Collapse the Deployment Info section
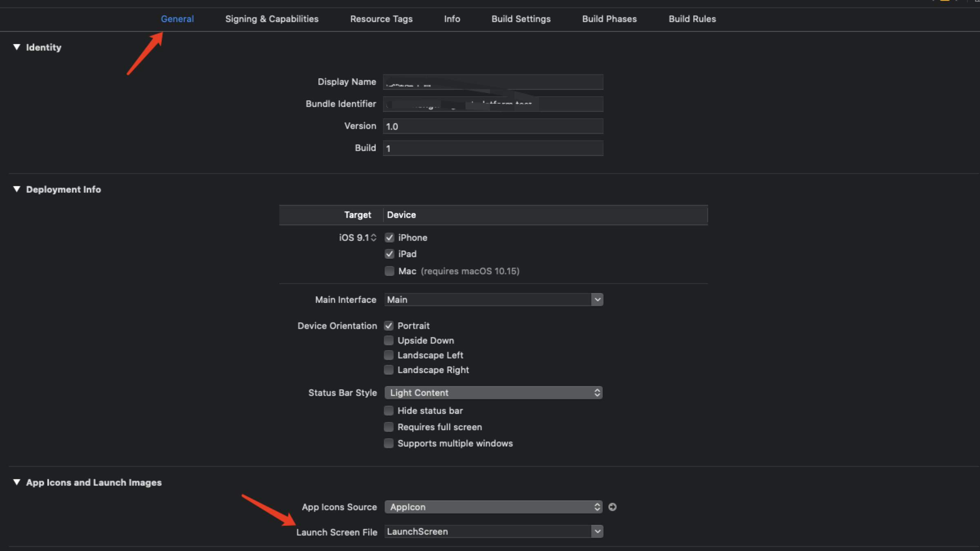This screenshot has height=551, width=980. pos(17,189)
